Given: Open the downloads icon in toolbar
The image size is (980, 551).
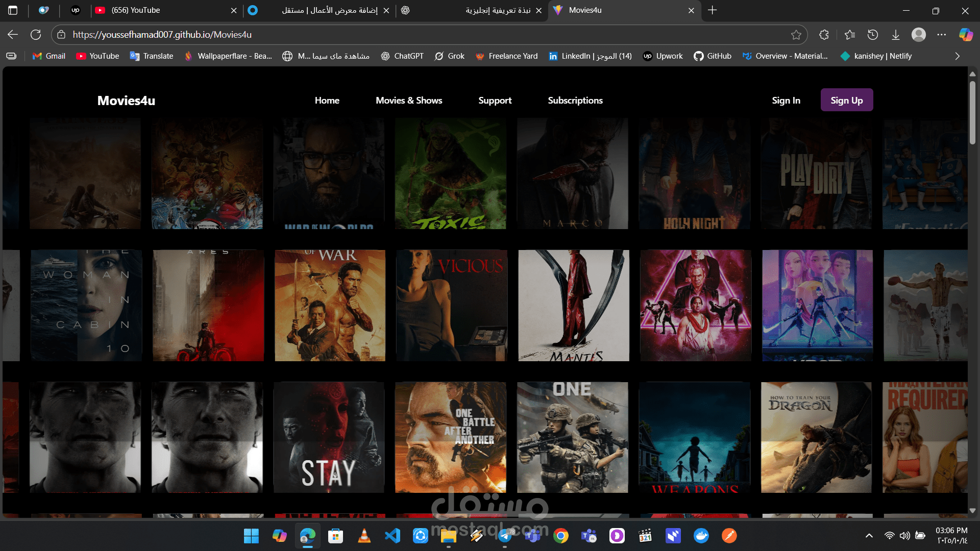Looking at the screenshot, I should click(x=895, y=35).
